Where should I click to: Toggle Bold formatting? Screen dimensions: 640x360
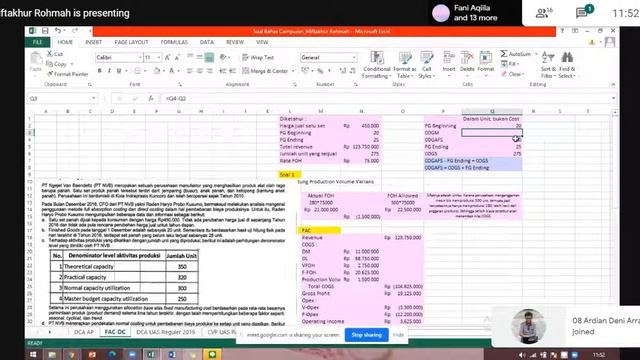(x=99, y=71)
